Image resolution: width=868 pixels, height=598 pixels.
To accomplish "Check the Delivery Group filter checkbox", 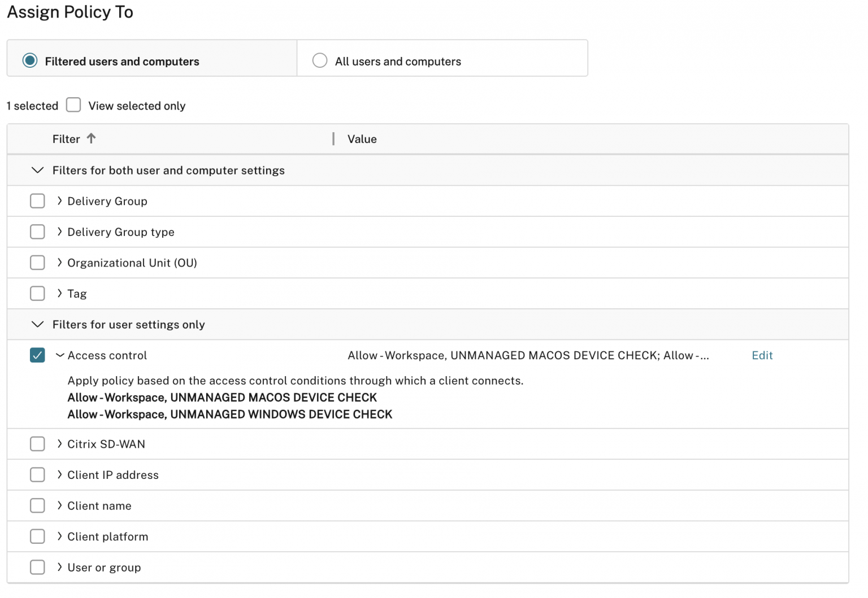I will point(37,200).
